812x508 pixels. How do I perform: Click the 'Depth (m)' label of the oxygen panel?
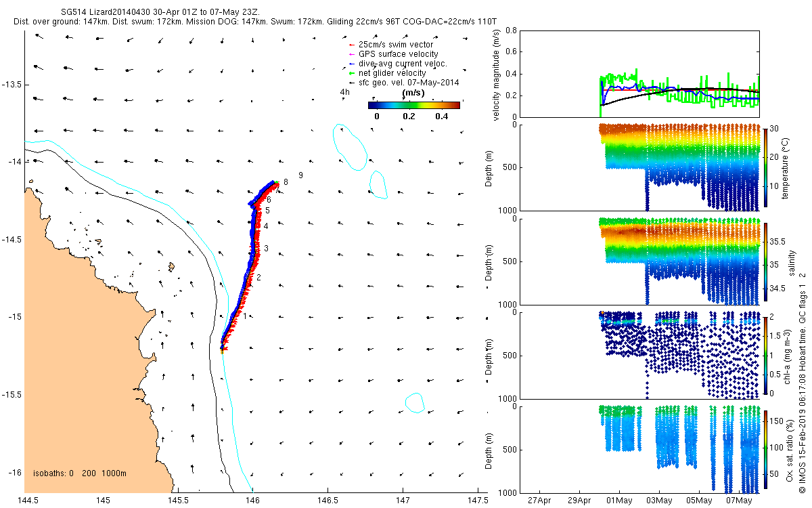(x=490, y=449)
